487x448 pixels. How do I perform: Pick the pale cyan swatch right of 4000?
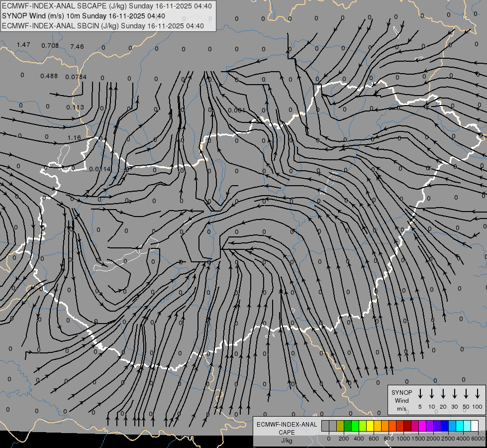tap(467, 426)
